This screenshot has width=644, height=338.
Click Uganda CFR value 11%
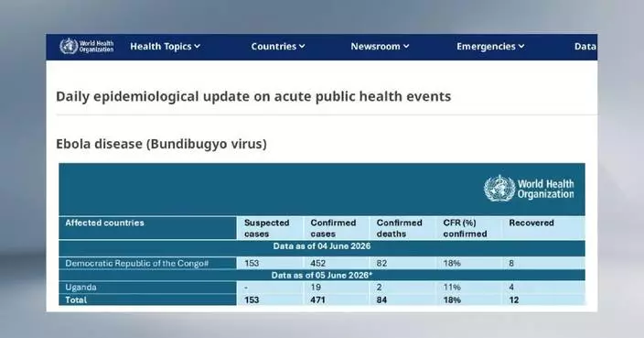coord(452,287)
